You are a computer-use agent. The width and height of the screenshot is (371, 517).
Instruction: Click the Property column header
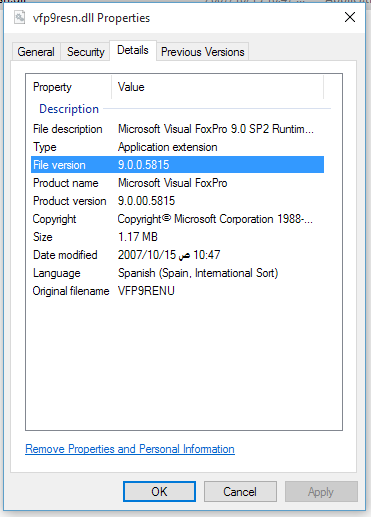(69, 87)
